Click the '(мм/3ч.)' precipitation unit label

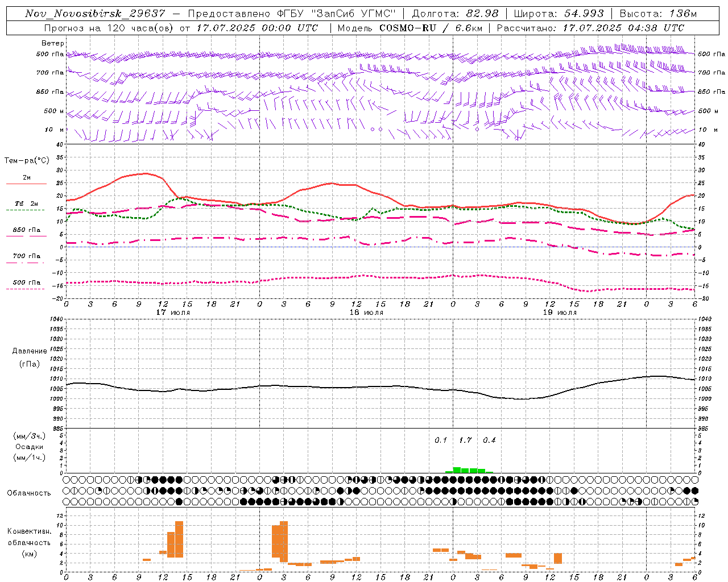(x=30, y=436)
